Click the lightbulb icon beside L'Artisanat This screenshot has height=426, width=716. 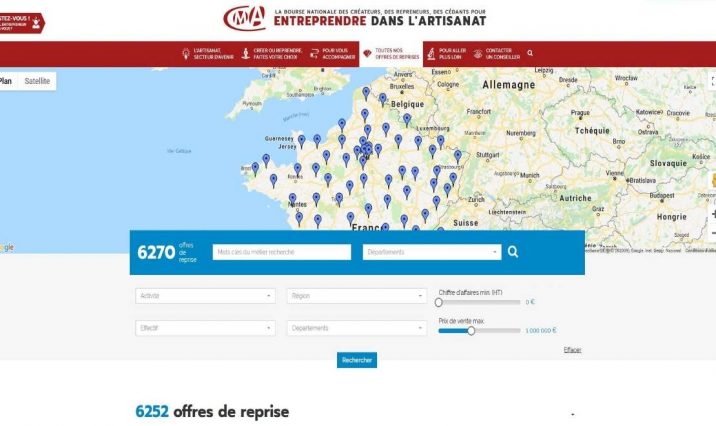tap(186, 54)
